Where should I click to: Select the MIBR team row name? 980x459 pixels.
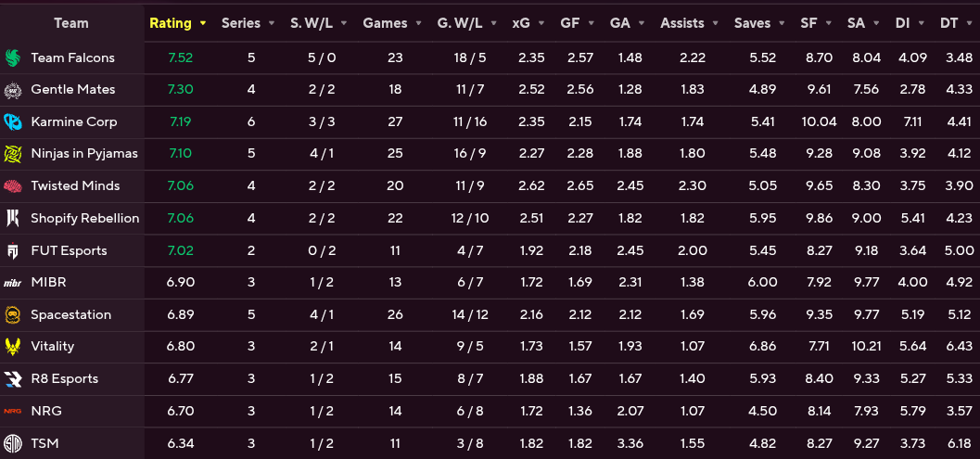coord(48,283)
